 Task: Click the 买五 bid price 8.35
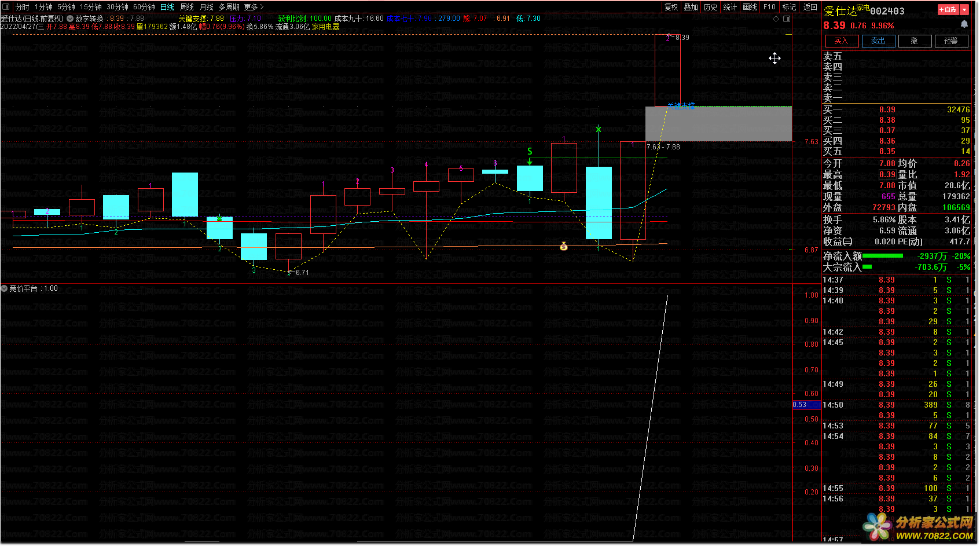[x=887, y=151]
